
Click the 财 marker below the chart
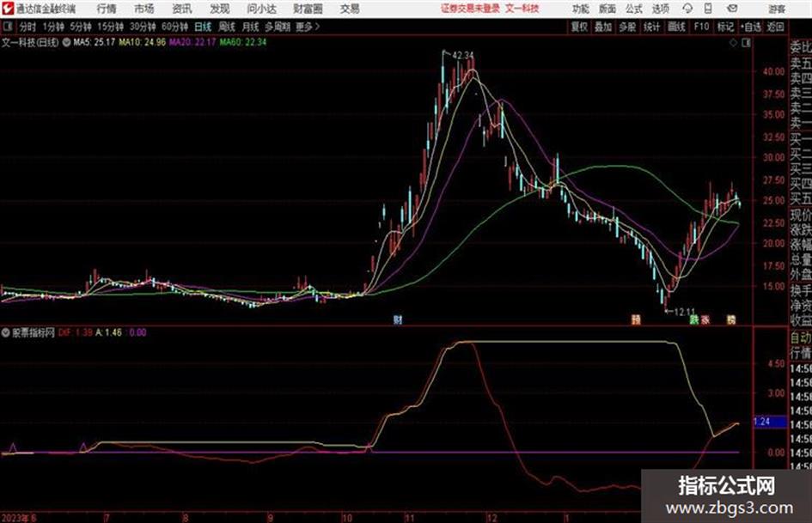(398, 319)
